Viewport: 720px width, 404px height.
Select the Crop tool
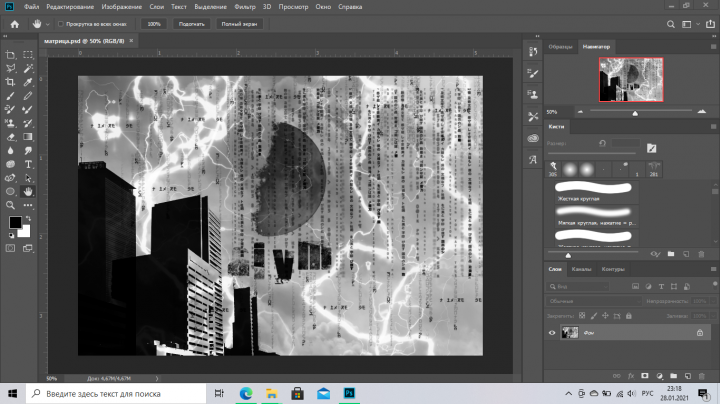10,82
